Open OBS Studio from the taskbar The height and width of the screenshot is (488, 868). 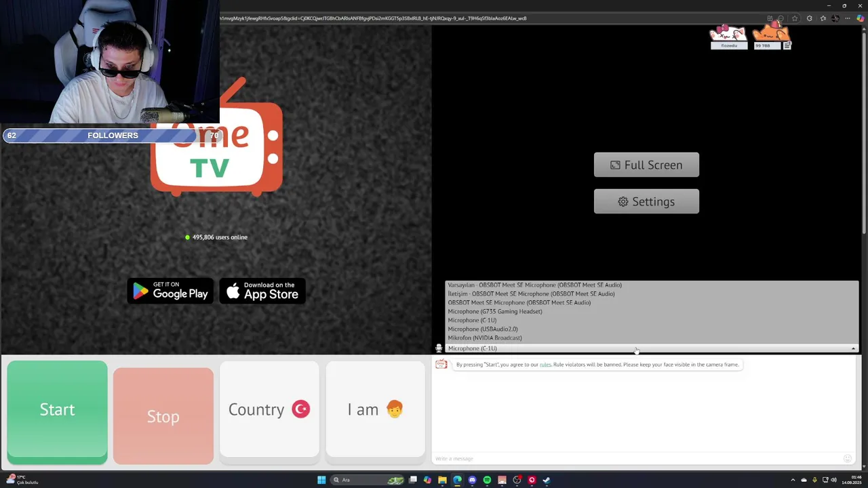517,480
